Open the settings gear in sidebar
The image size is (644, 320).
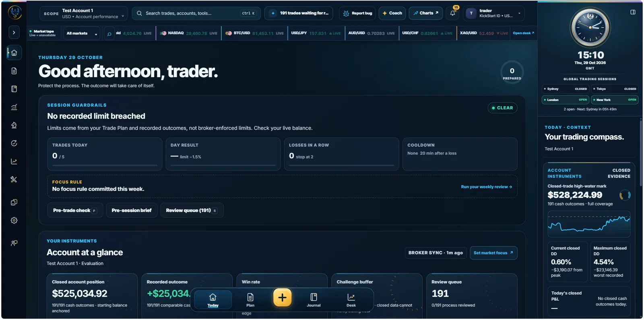coord(14,221)
